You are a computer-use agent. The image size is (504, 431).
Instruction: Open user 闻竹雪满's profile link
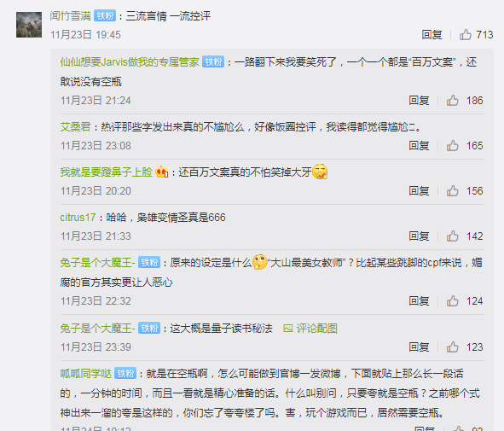coord(71,15)
